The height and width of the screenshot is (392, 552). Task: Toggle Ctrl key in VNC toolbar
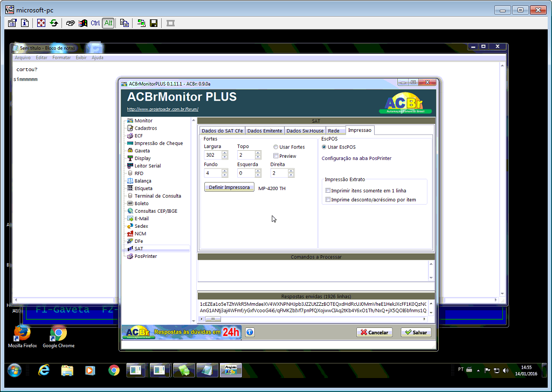(x=95, y=23)
